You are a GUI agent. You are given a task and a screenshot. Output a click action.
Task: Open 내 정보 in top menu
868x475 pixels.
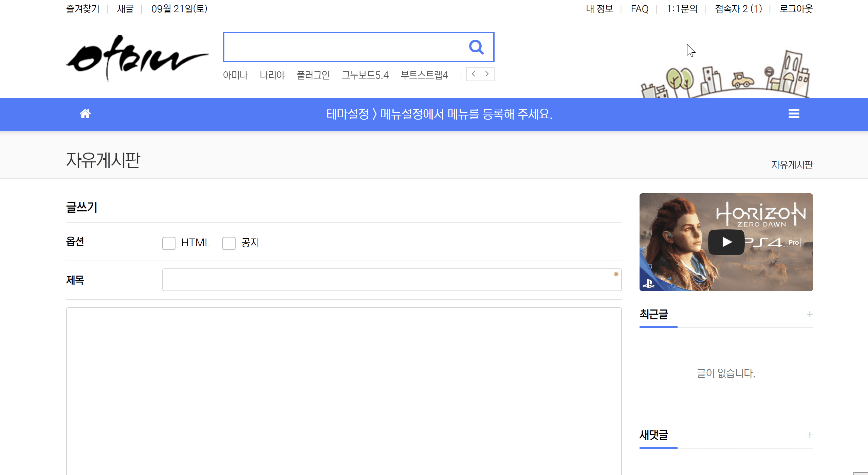(x=599, y=9)
